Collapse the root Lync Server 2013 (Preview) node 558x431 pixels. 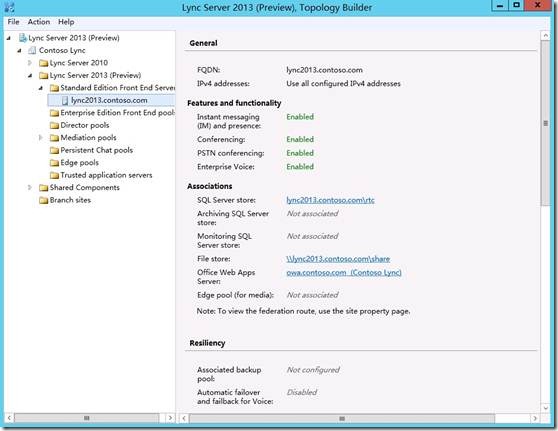click(x=9, y=38)
